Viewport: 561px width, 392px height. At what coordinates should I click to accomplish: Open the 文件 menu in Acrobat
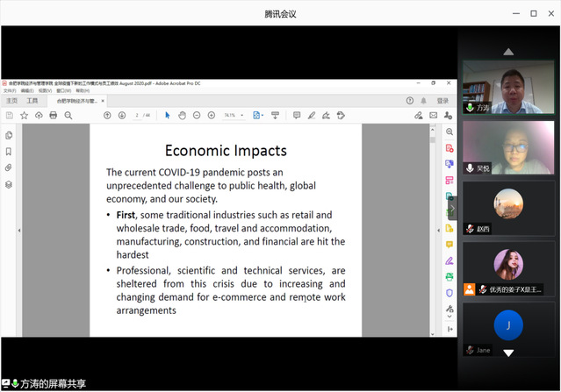(x=9, y=90)
